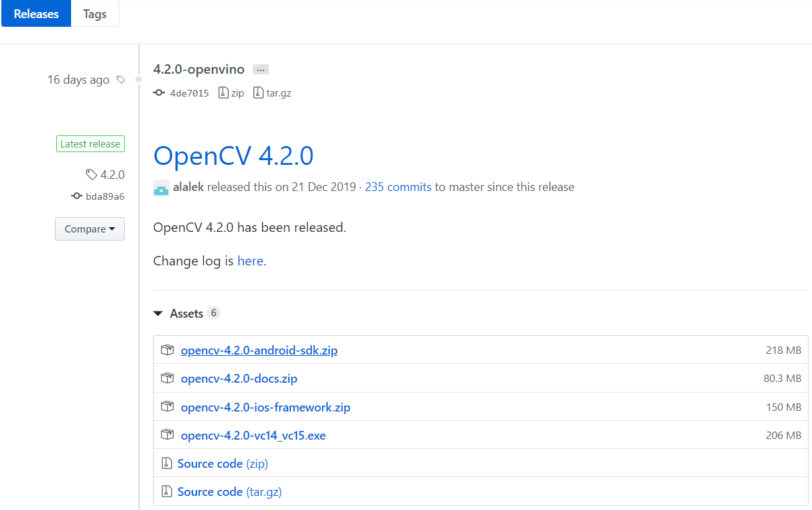Click the package icon for android-sdk.zip

tap(168, 350)
